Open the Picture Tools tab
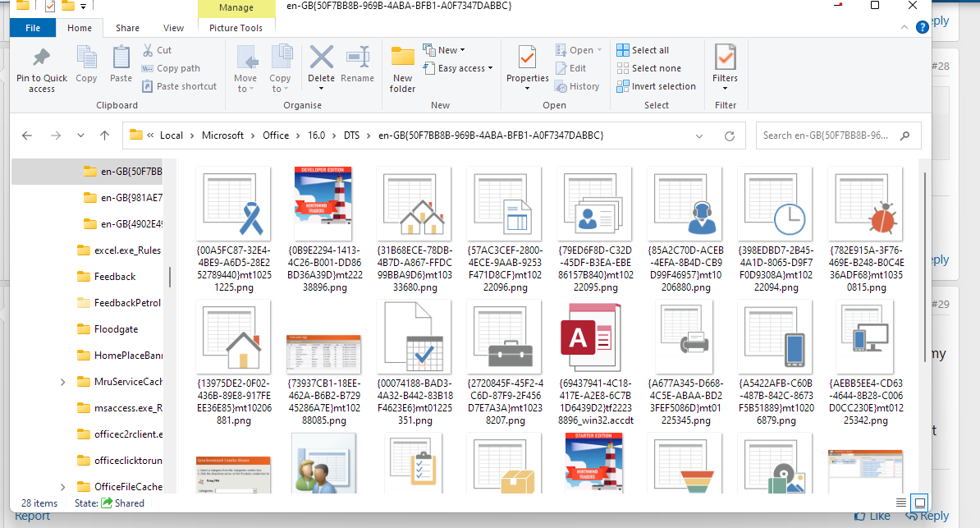980x528 pixels. pos(236,28)
